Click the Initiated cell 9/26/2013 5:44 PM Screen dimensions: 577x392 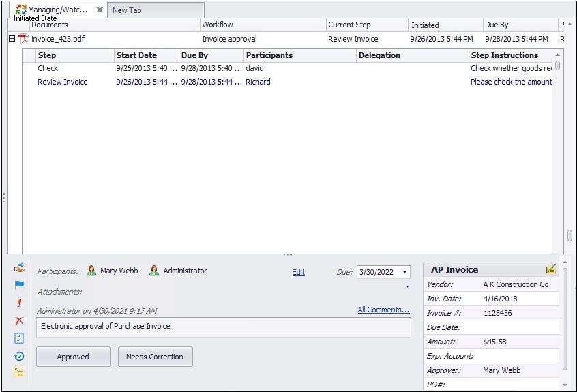441,39
